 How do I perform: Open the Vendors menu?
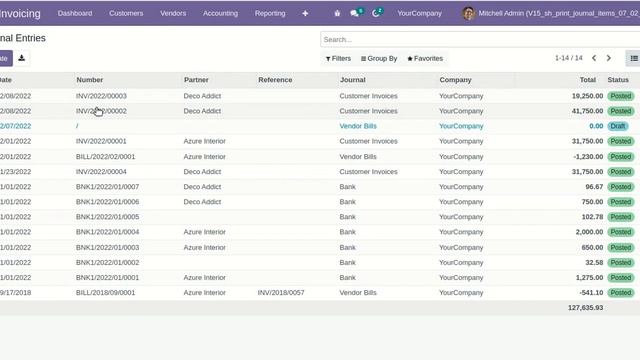click(173, 13)
